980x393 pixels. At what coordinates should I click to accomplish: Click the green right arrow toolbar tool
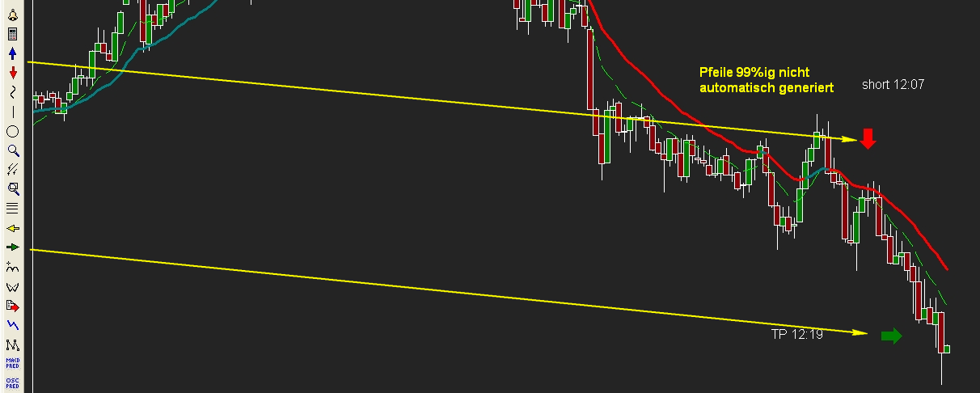pyautogui.click(x=12, y=247)
